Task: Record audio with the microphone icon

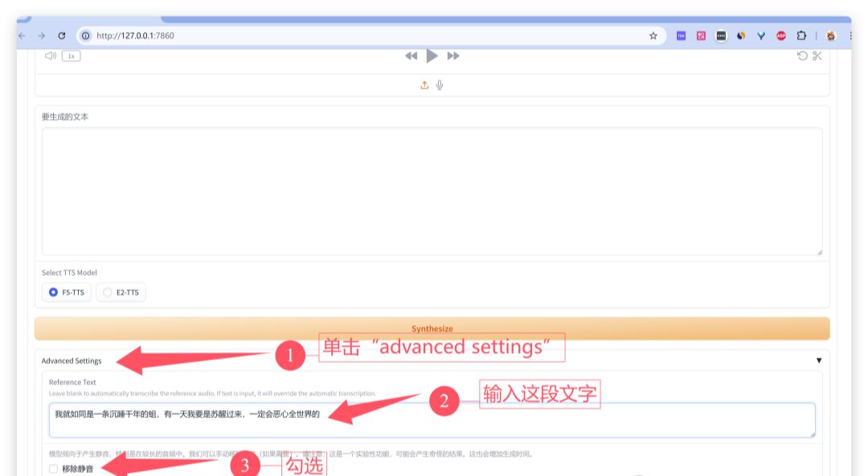Action: 440,84
